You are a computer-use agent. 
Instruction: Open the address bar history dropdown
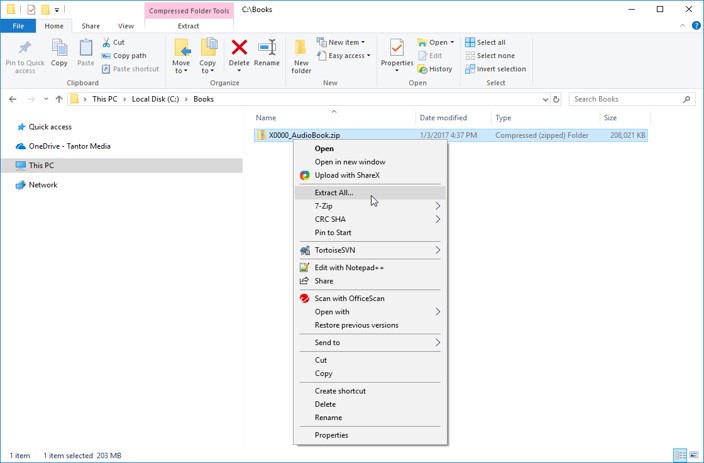pos(545,99)
